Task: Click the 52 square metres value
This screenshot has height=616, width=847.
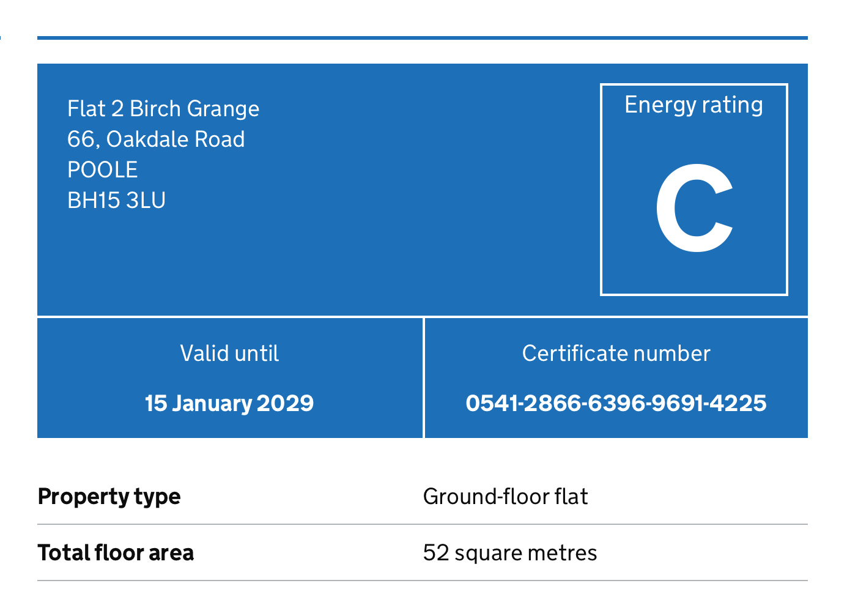Action: (x=510, y=552)
